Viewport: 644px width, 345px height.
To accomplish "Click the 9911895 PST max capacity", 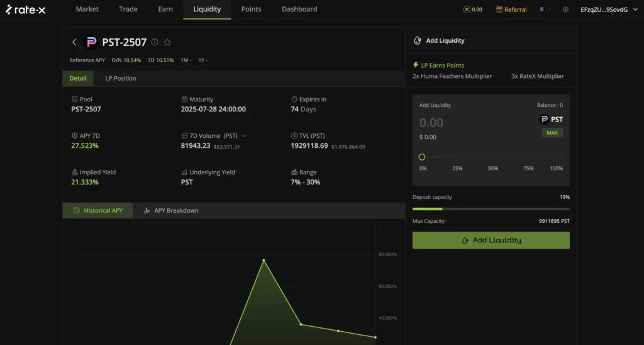I will [554, 221].
